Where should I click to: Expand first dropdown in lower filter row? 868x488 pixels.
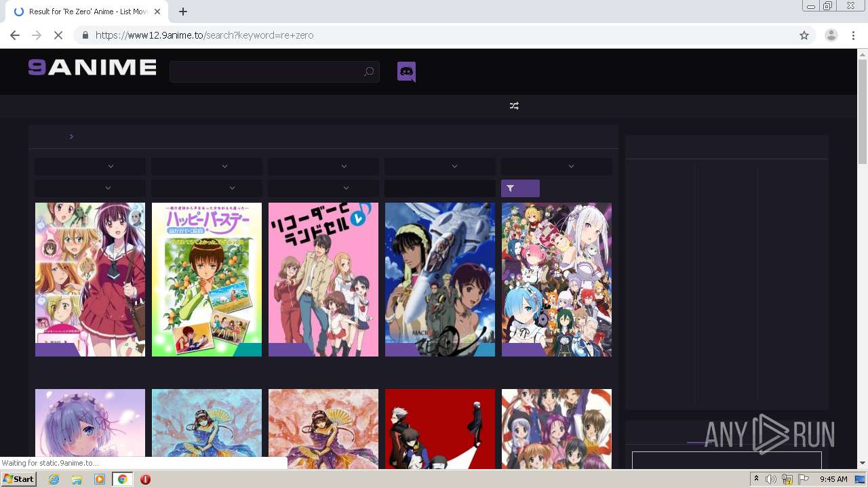(x=90, y=188)
